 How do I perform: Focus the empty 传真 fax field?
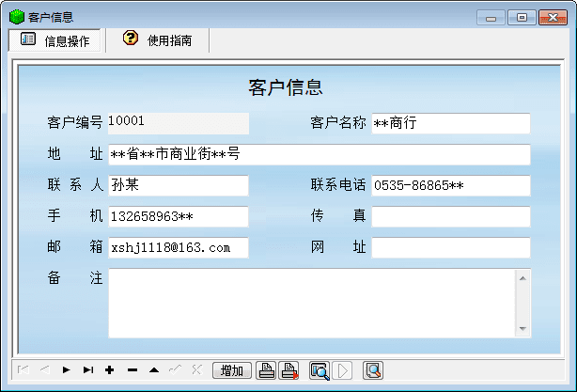click(x=450, y=216)
